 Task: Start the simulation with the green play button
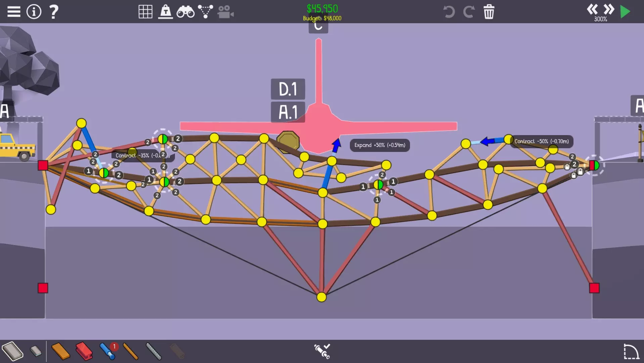625,12
